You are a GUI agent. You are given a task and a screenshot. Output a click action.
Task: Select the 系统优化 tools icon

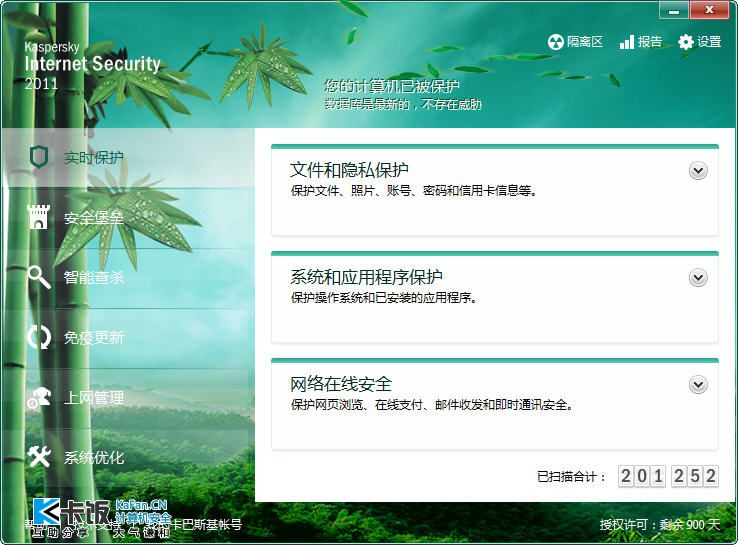pos(39,457)
